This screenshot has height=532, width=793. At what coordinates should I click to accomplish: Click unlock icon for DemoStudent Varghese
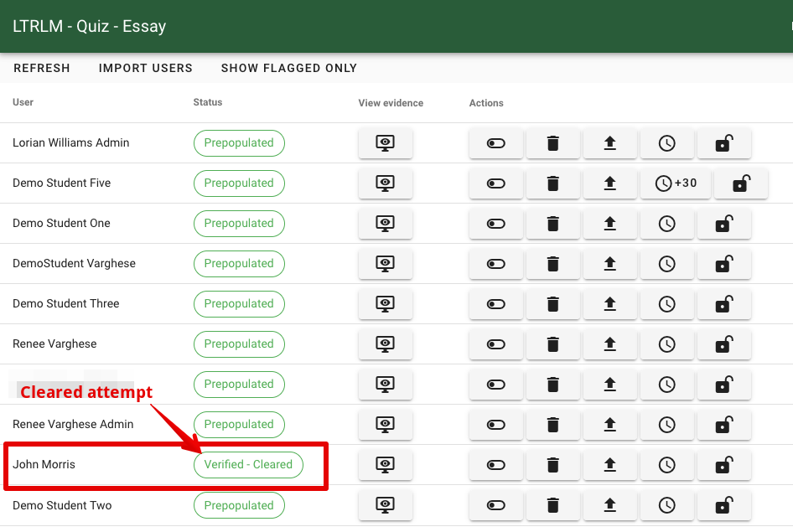click(723, 264)
